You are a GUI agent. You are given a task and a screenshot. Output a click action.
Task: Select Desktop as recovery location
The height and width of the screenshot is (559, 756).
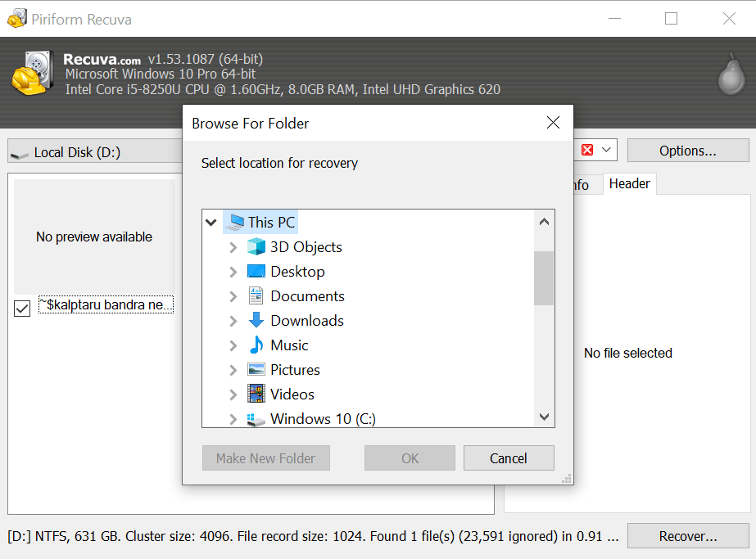[x=297, y=271]
